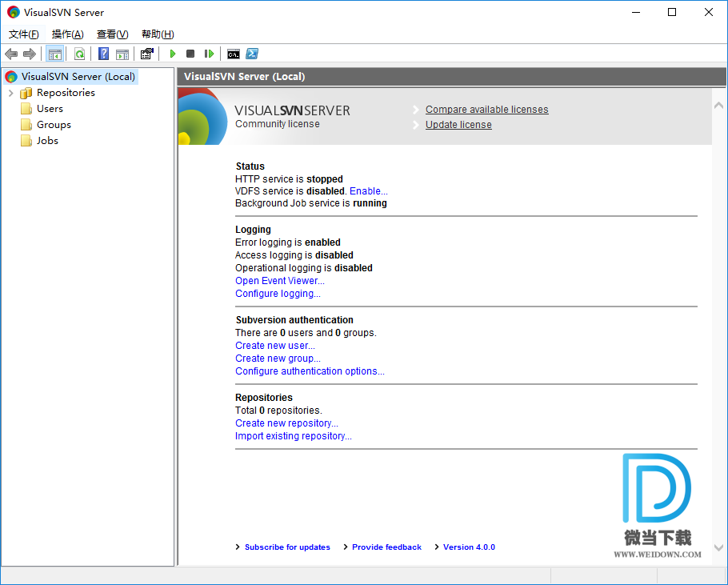Click the scroll down arrow in details pane
Image resolution: width=728 pixels, height=585 pixels.
click(718, 548)
